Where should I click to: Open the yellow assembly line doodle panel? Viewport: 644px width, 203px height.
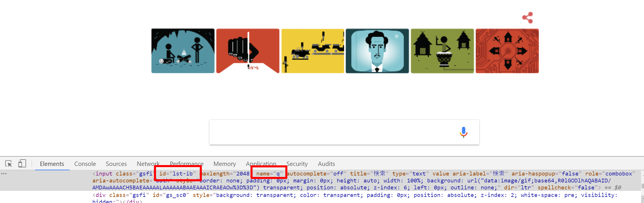point(313,51)
